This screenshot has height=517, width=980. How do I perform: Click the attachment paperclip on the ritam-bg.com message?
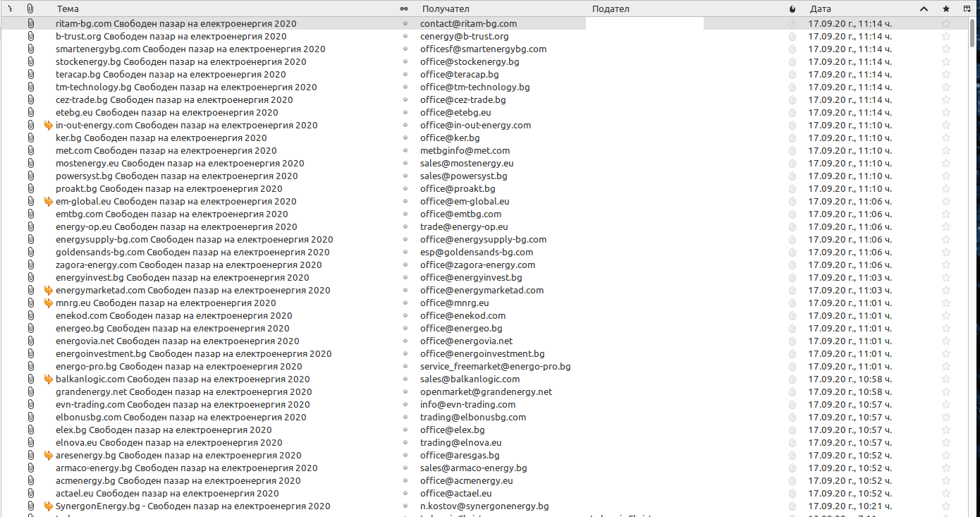click(30, 24)
